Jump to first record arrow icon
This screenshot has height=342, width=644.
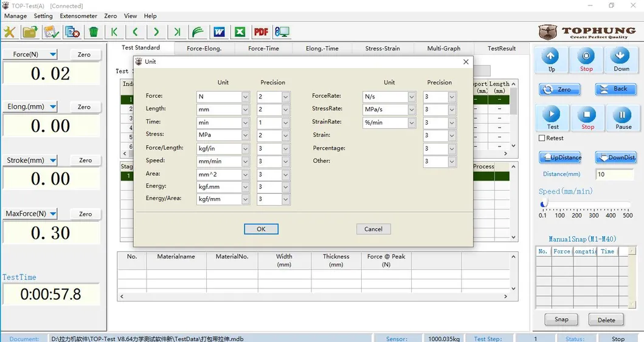click(114, 32)
